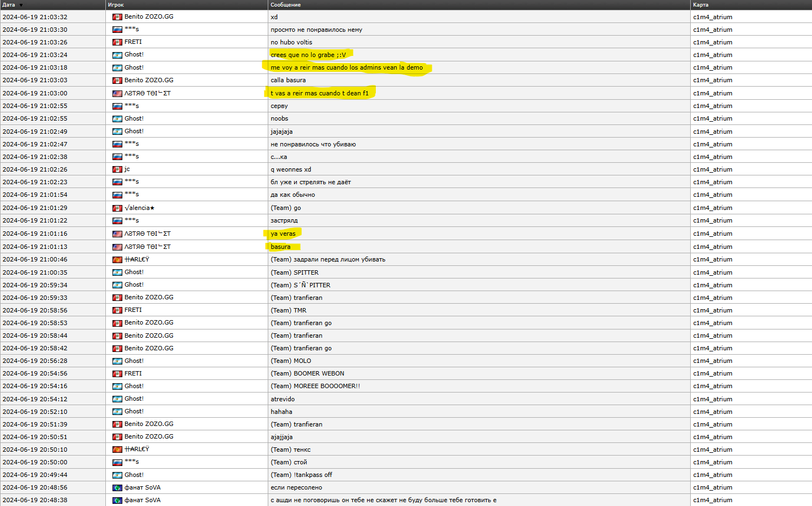The height and width of the screenshot is (506, 812).
Task: Click the '(Team) !tankpass off' message
Action: (301, 475)
